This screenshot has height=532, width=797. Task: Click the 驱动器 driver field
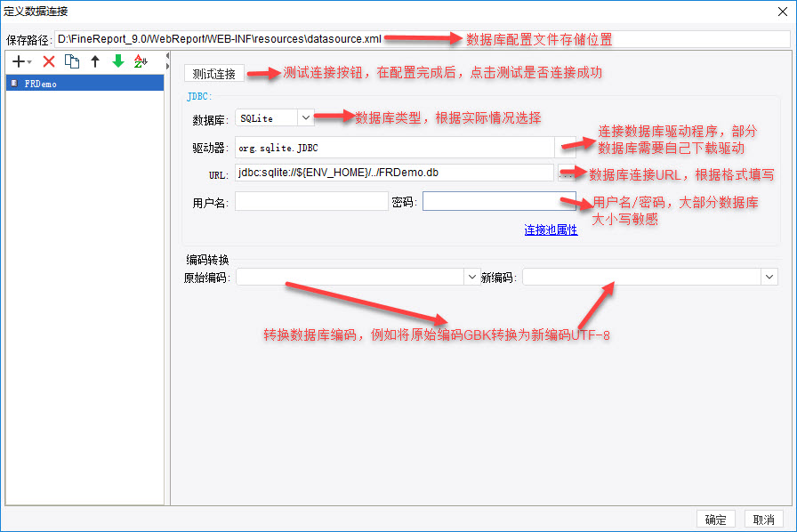click(x=394, y=148)
